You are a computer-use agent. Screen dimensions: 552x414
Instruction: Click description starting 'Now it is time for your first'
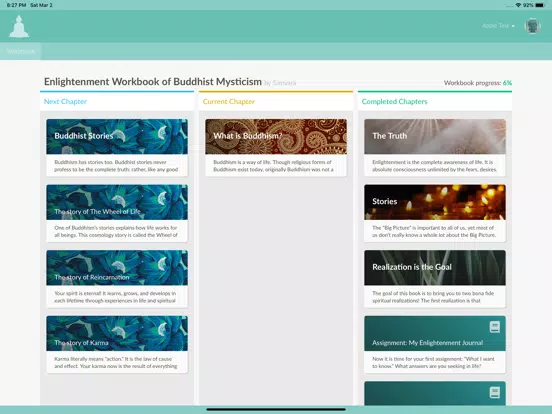(433, 363)
